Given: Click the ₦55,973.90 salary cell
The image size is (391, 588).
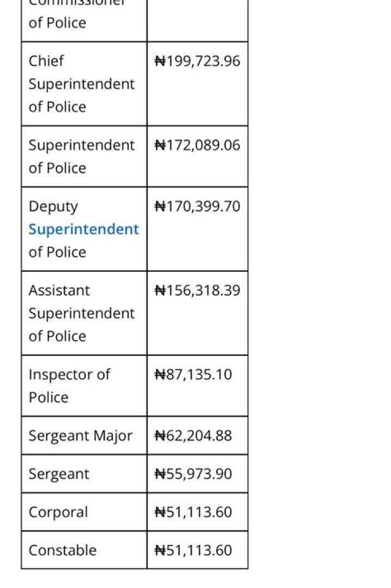Looking at the screenshot, I should [x=193, y=474].
